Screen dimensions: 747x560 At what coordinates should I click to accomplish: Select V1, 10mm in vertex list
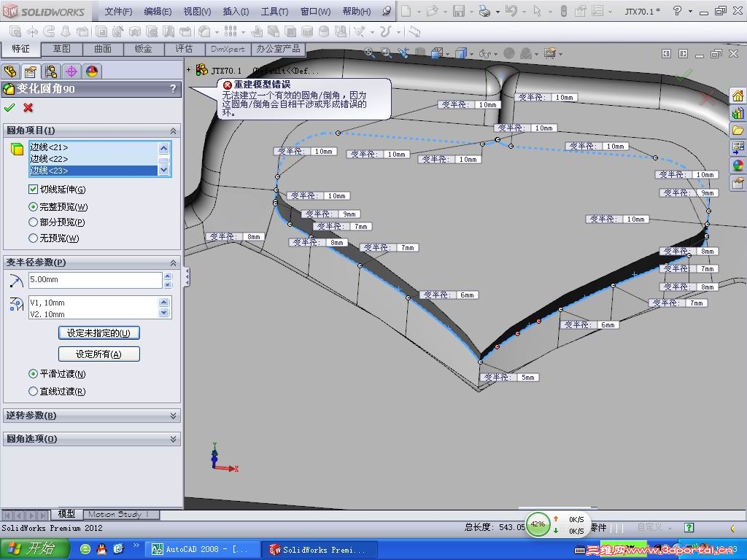pos(93,303)
